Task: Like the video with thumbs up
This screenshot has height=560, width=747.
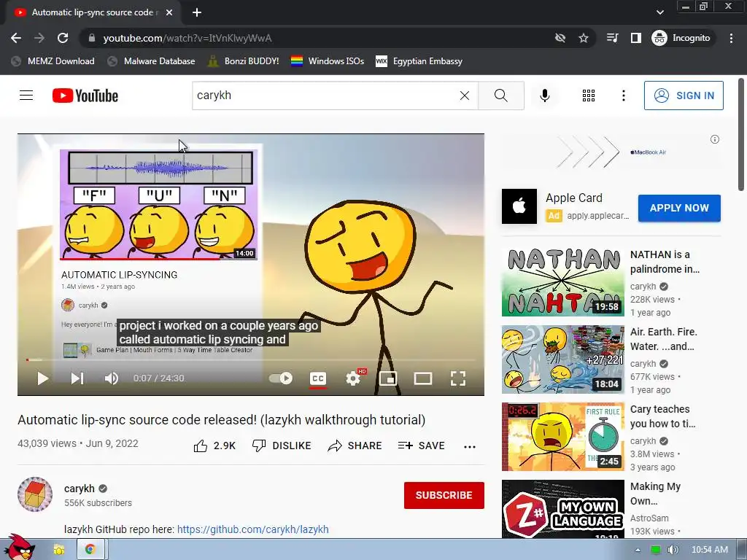Action: click(214, 446)
